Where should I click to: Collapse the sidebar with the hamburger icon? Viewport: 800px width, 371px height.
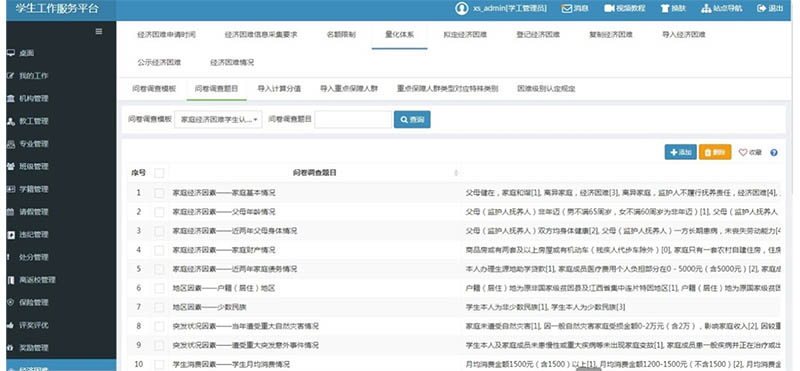point(99,31)
